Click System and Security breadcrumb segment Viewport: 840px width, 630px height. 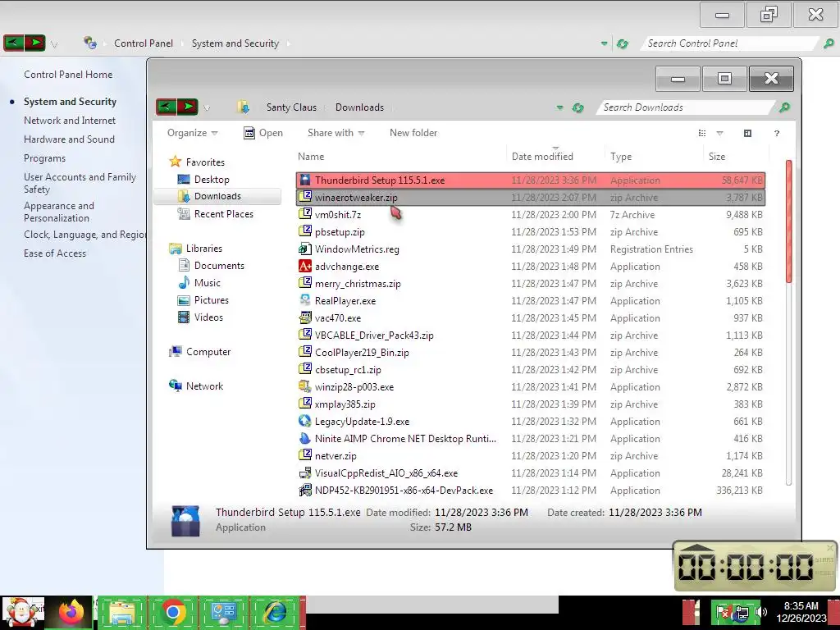pyautogui.click(x=235, y=43)
